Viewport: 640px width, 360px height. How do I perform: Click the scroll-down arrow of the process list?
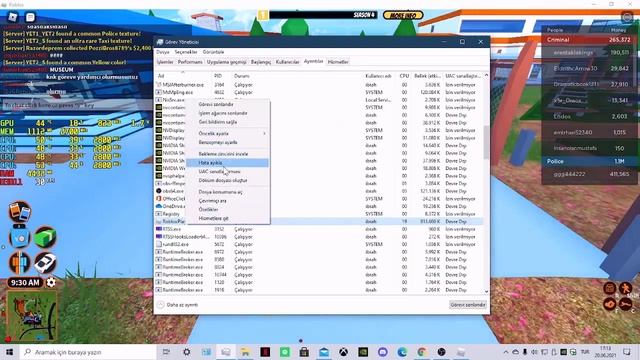click(x=486, y=291)
